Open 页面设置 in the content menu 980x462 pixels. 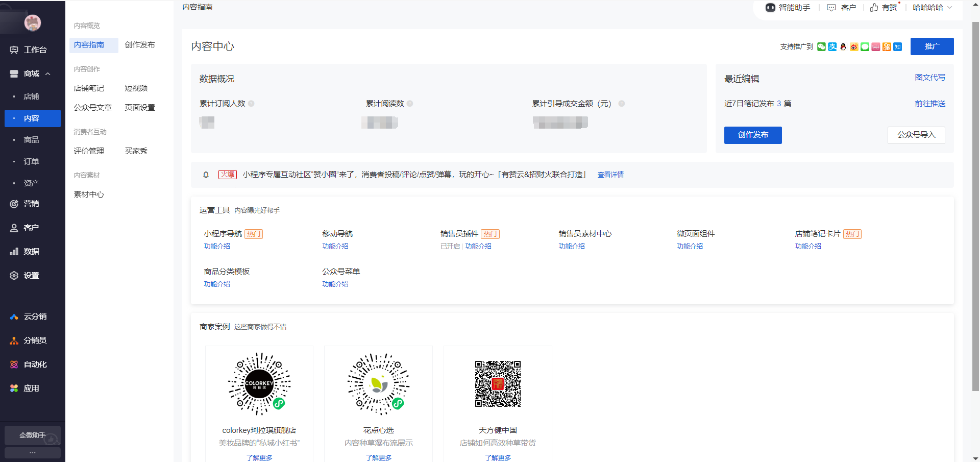click(x=140, y=108)
